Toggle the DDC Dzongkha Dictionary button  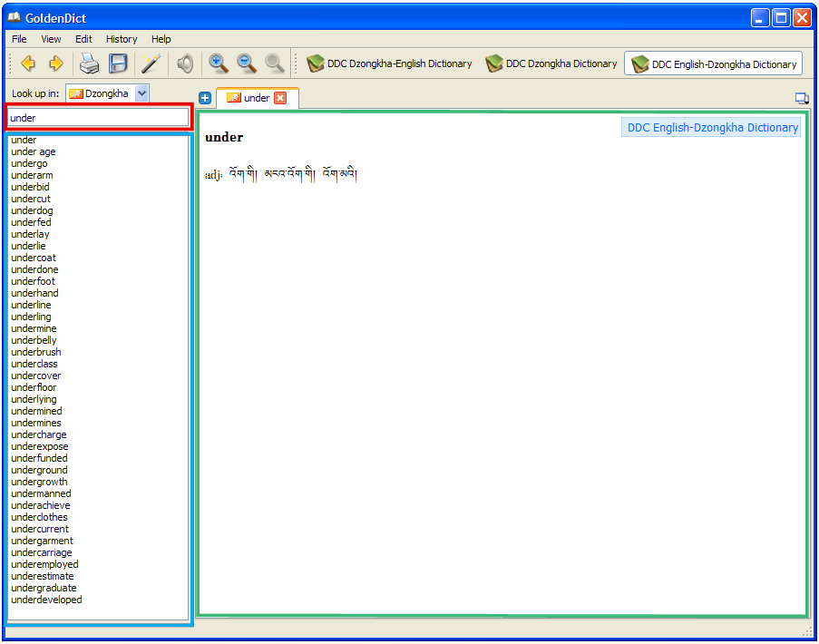[551, 63]
